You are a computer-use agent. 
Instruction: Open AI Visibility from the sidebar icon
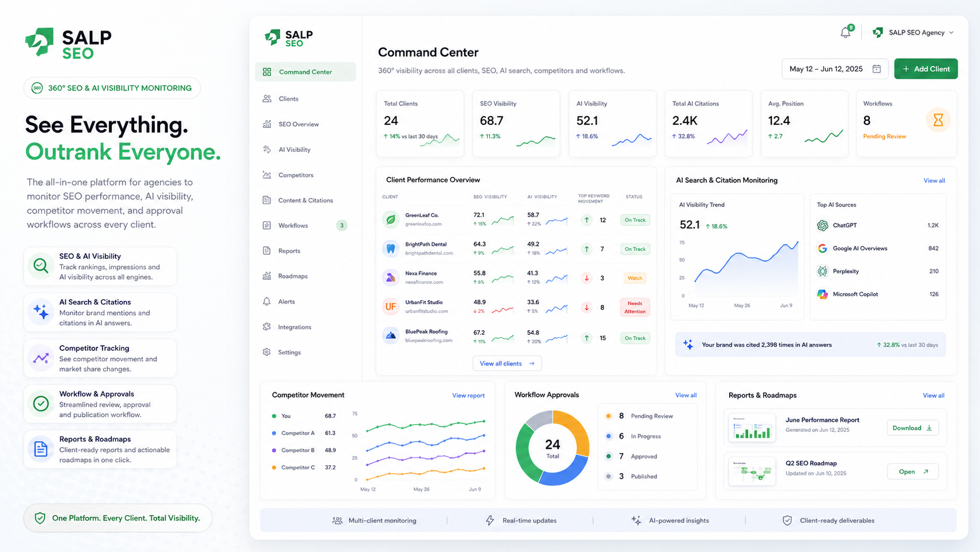click(x=267, y=150)
